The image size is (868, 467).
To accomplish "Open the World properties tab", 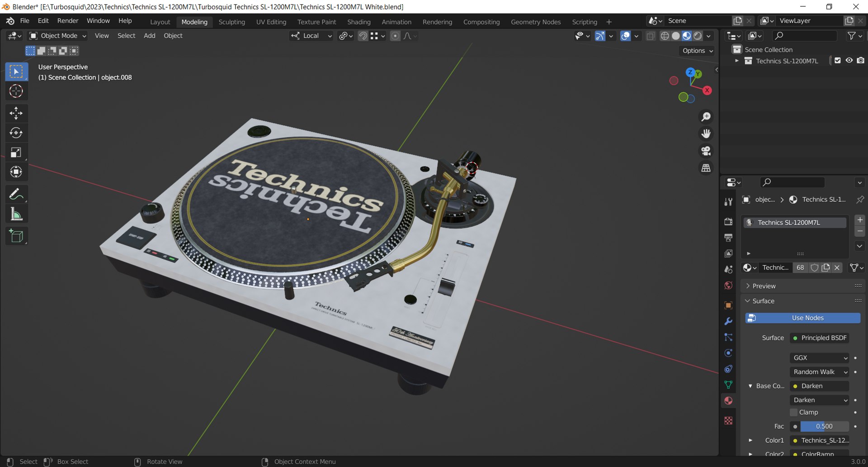I will coord(728,285).
